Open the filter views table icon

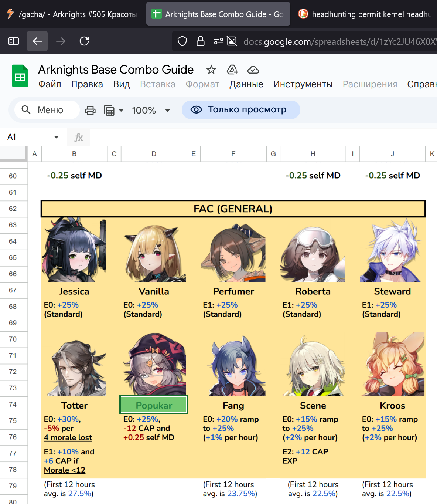(109, 110)
